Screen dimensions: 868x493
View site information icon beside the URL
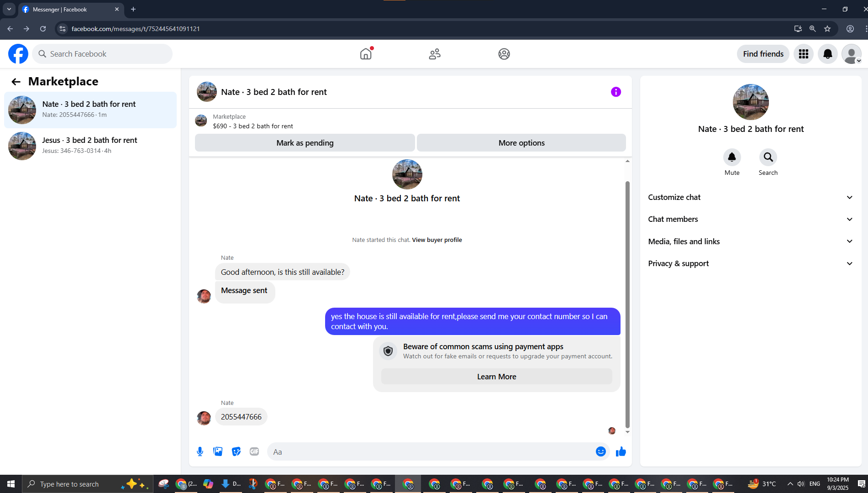coord(63,29)
